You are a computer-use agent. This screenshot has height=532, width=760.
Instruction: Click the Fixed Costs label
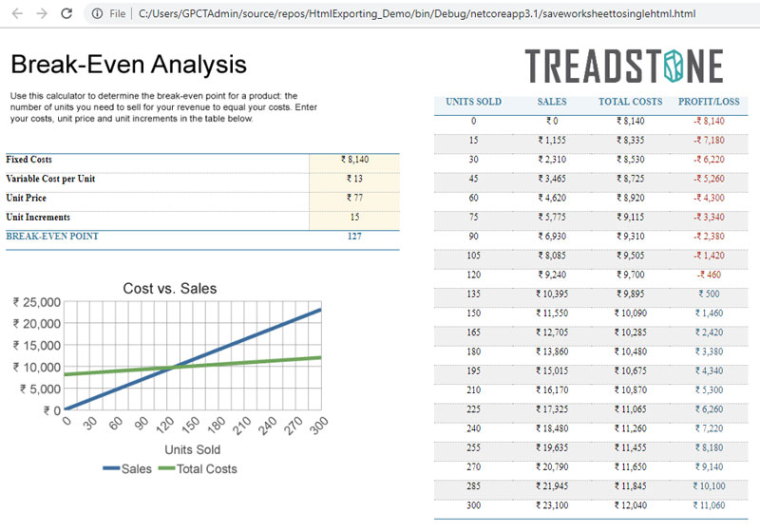point(28,160)
